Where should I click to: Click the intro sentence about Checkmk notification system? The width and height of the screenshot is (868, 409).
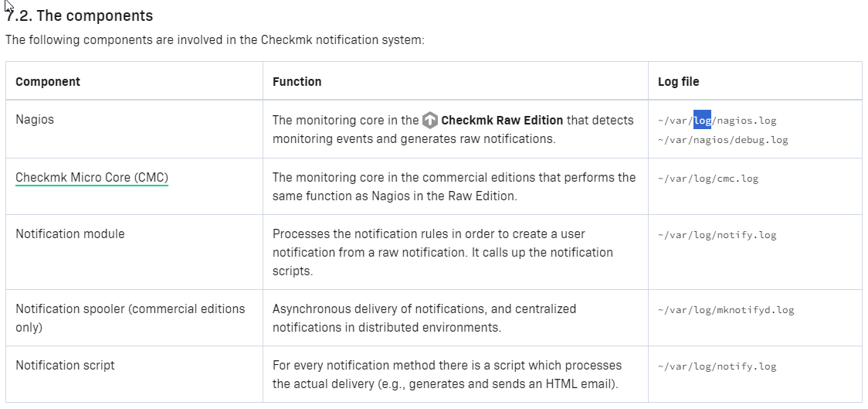click(x=215, y=40)
